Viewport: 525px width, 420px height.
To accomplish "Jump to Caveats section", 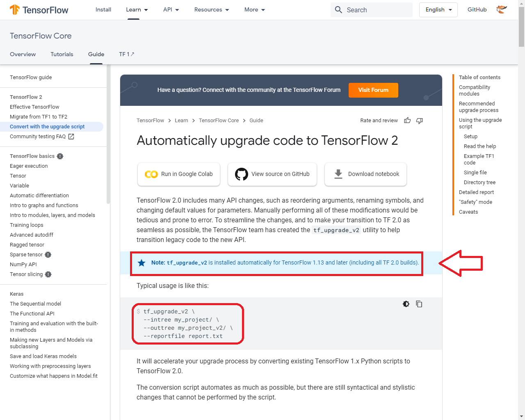I will point(468,212).
